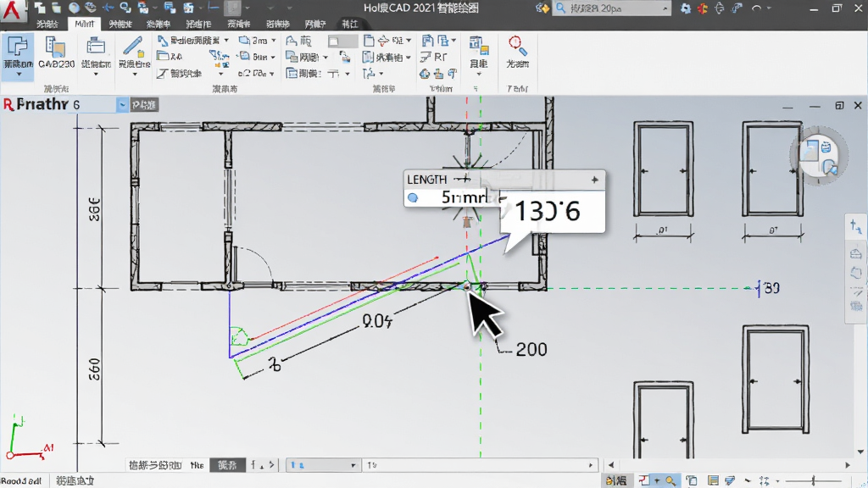Select the dark highlighted layout tab at bottom
This screenshot has width=868, height=488.
pos(227,465)
